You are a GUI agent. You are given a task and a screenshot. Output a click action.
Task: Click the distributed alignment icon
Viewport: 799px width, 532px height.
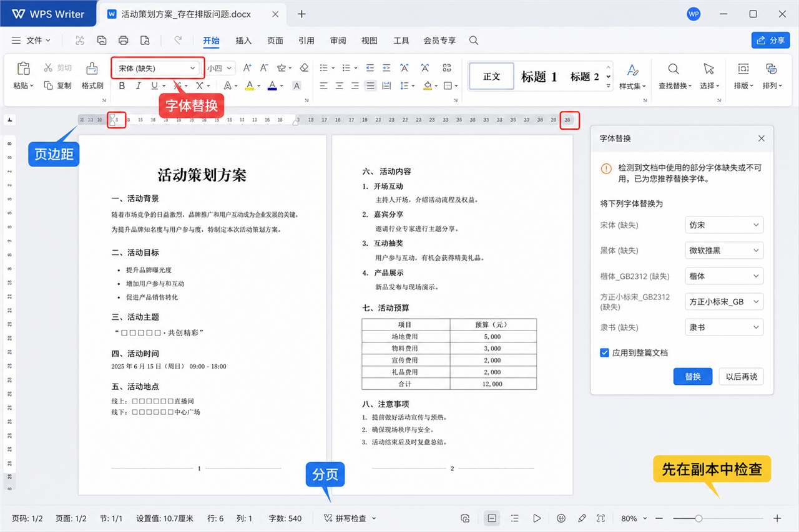point(386,85)
